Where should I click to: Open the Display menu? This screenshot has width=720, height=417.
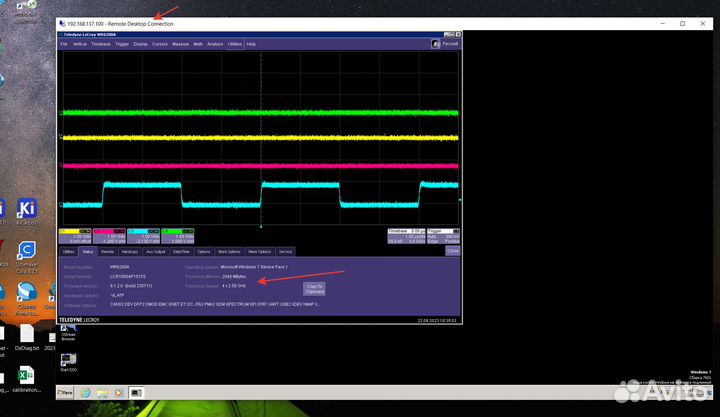(141, 44)
